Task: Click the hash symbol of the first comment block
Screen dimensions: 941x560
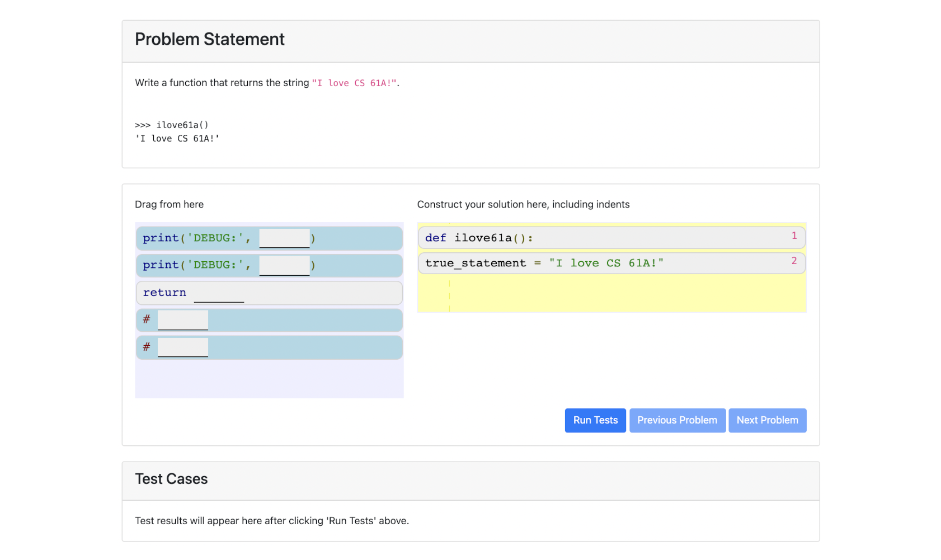Action: point(147,319)
